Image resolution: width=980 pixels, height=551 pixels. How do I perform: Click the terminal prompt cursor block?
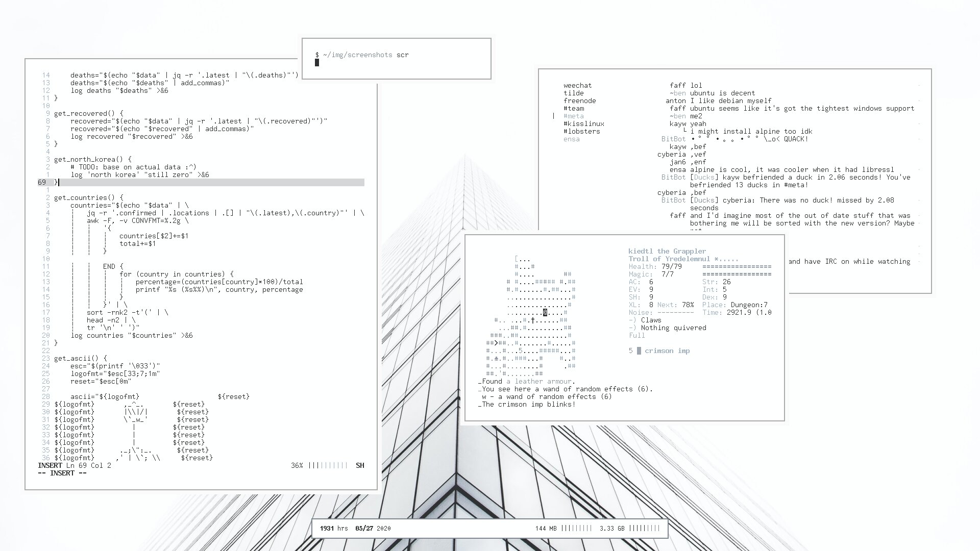(317, 62)
